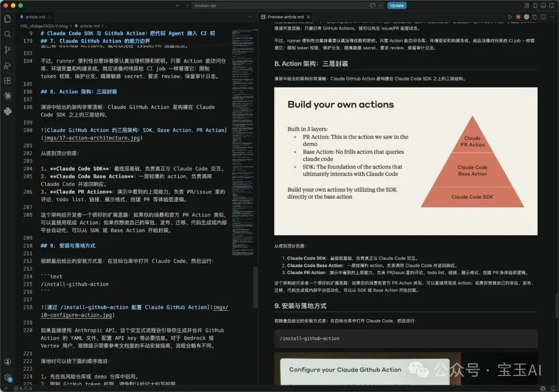Toggle the bottom panel layout icon
Image resolution: width=559 pixels, height=392 pixels.
coord(543,5)
